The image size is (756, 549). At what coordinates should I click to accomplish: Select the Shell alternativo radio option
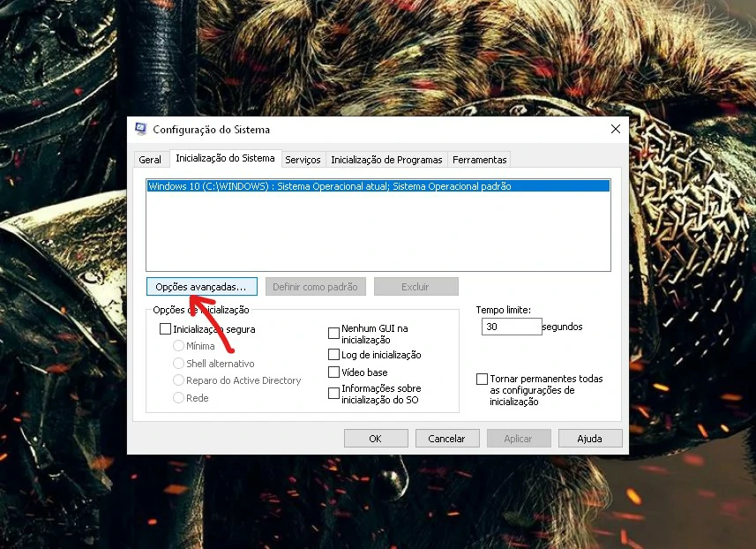click(x=178, y=364)
